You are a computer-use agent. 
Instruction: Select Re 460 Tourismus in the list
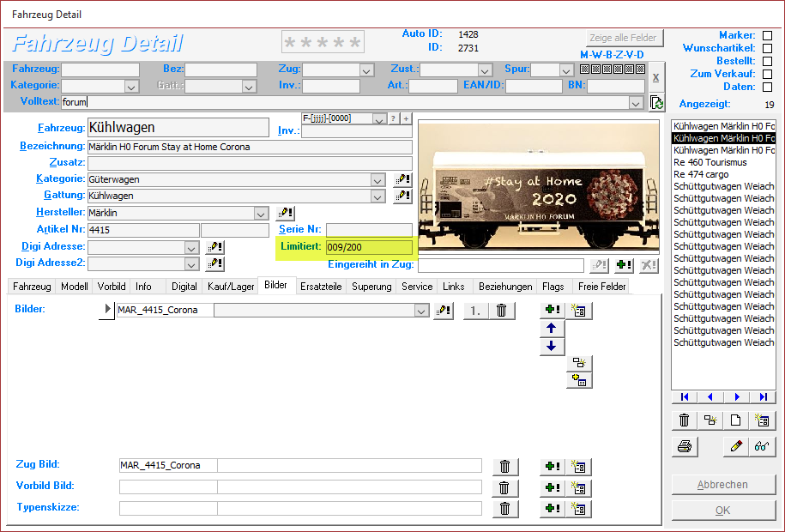[x=723, y=162]
